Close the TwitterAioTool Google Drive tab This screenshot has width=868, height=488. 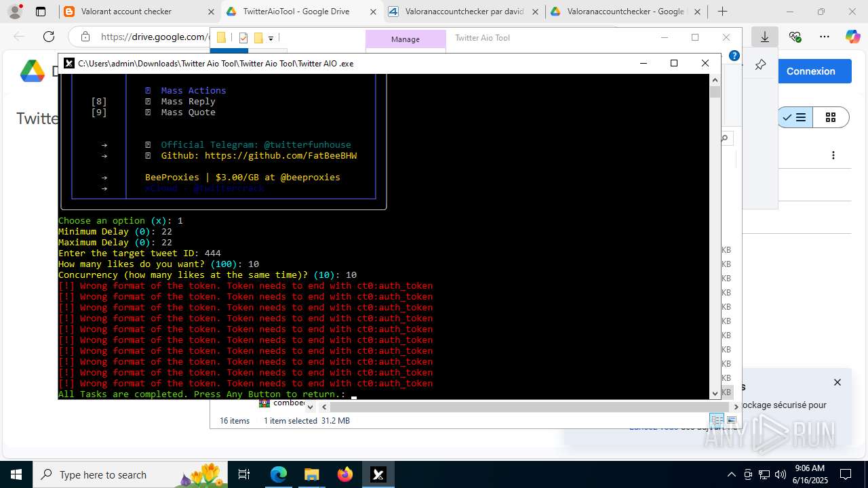tap(374, 12)
